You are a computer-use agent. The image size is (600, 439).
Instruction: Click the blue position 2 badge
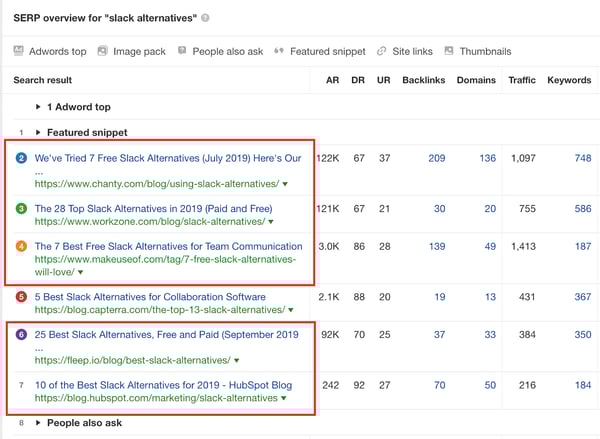click(x=21, y=158)
